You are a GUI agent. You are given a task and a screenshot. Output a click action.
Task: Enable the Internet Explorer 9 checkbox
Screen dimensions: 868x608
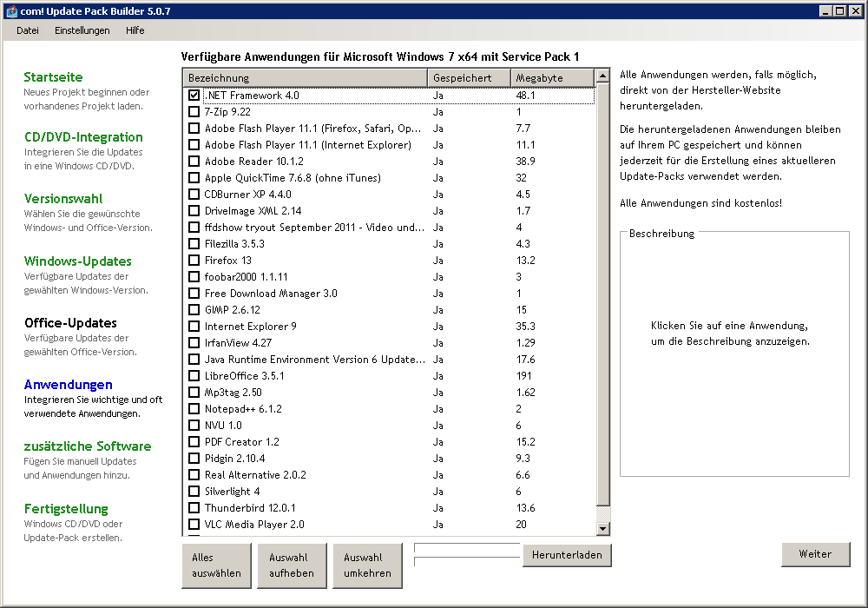point(194,327)
